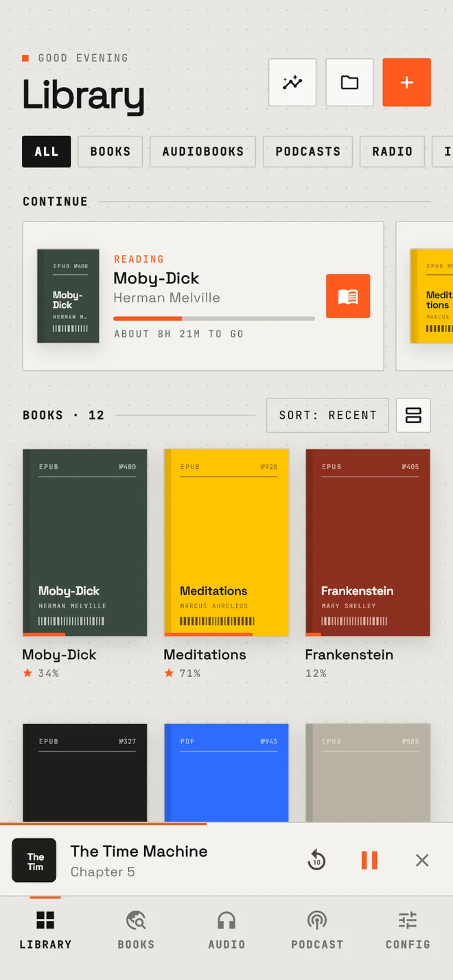Click Frankenstein title below grid cover
453x980 pixels.
coord(349,655)
